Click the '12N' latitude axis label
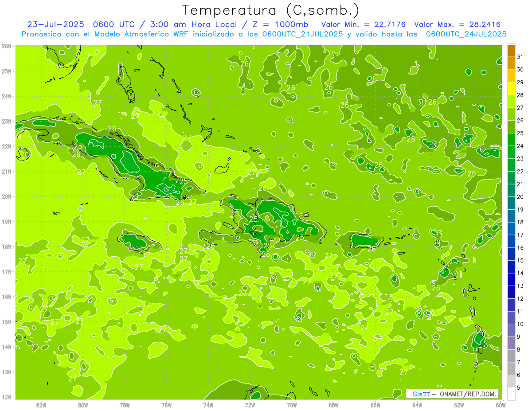The image size is (532, 411). click(x=7, y=397)
